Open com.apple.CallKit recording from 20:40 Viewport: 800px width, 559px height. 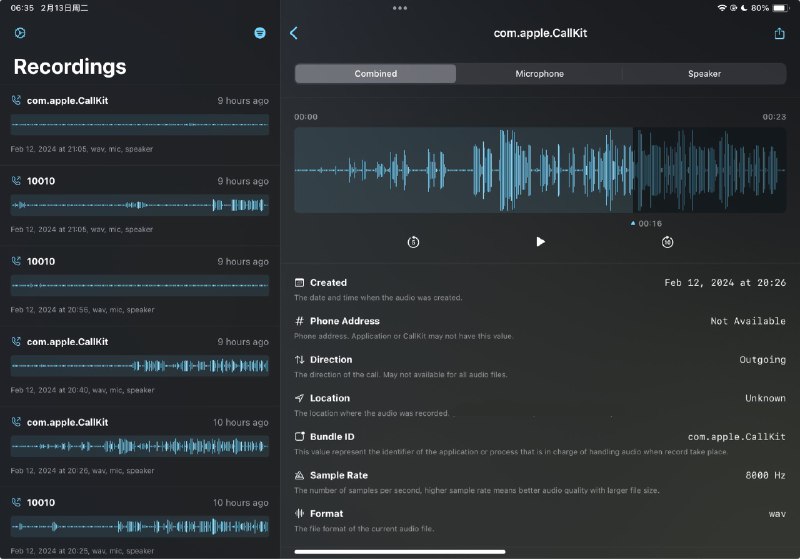140,365
